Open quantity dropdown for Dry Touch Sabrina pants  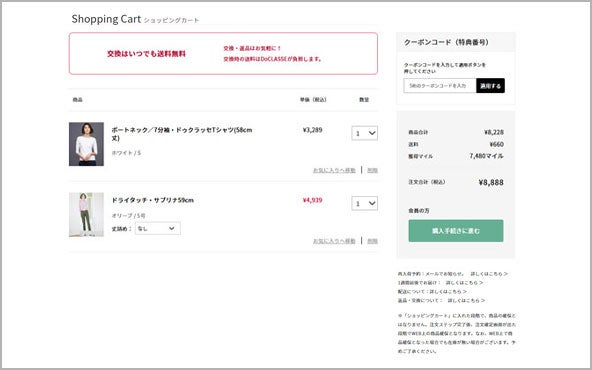coord(364,204)
